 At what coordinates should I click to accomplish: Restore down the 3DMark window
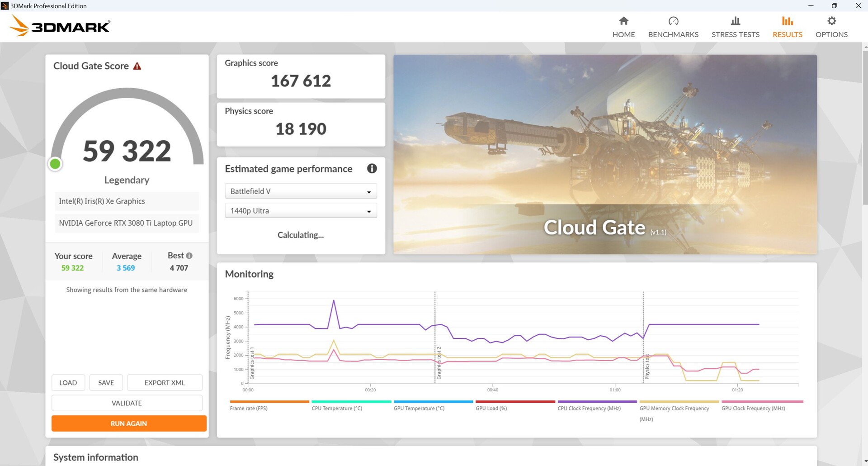[x=834, y=6]
